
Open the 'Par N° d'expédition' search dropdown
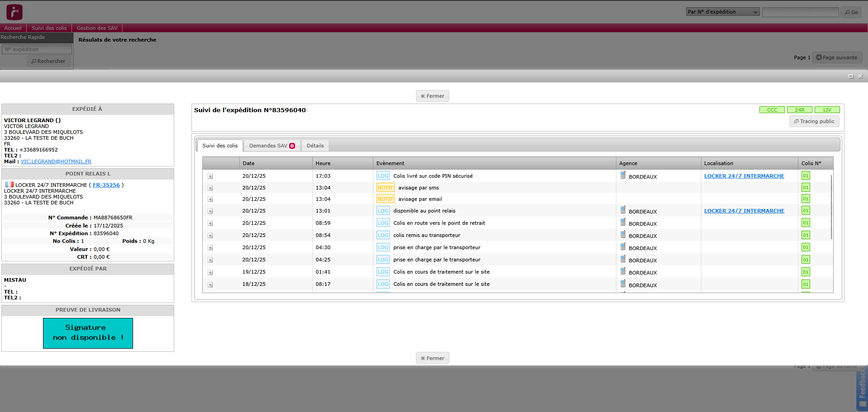722,12
